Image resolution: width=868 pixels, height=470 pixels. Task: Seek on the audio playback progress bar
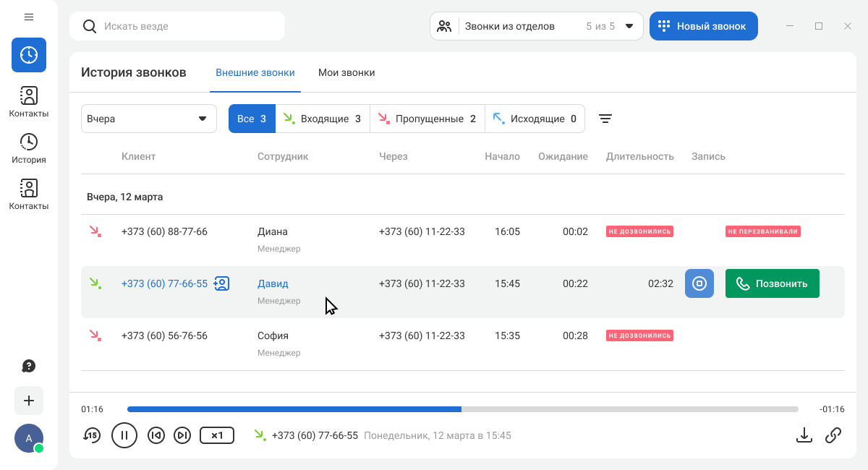pos(463,409)
